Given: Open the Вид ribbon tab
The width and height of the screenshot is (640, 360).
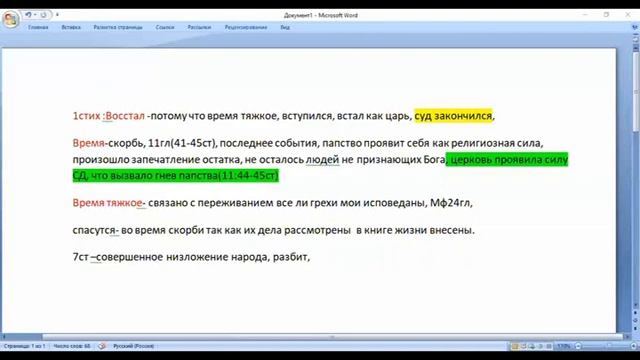Looking at the screenshot, I should 285,27.
